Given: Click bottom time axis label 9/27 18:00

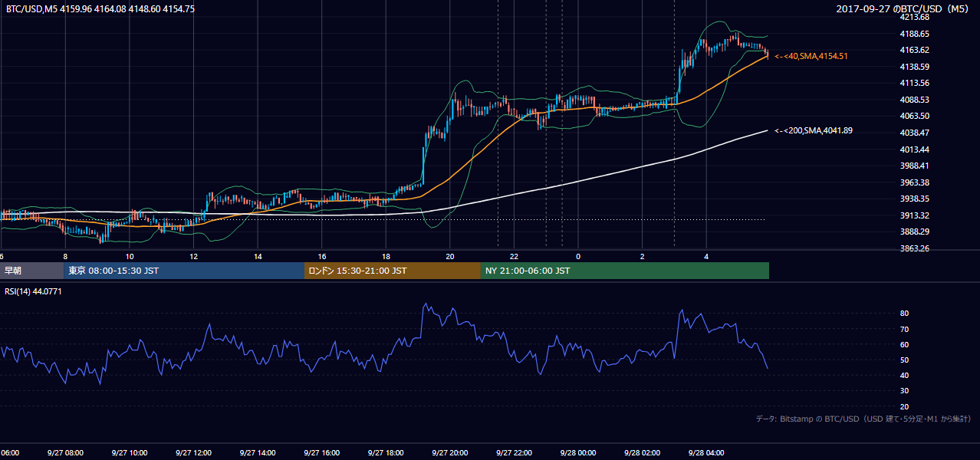Looking at the screenshot, I should (386, 453).
